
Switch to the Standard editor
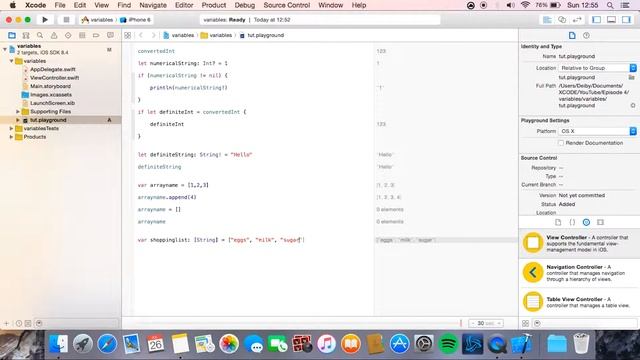pos(547,20)
